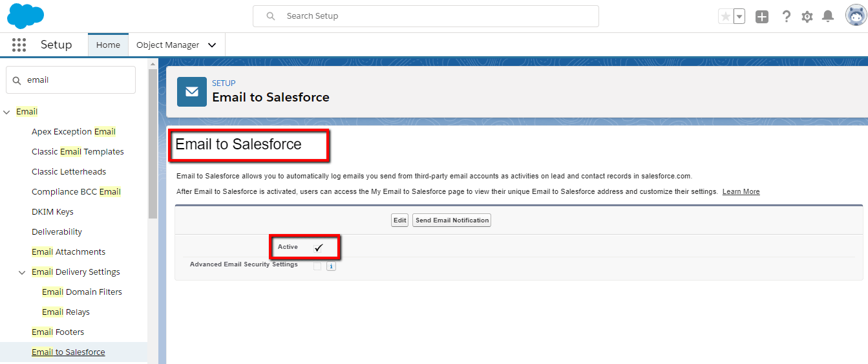Open the notifications bell icon
Image resolution: width=868 pixels, height=364 pixels.
pyautogui.click(x=828, y=17)
